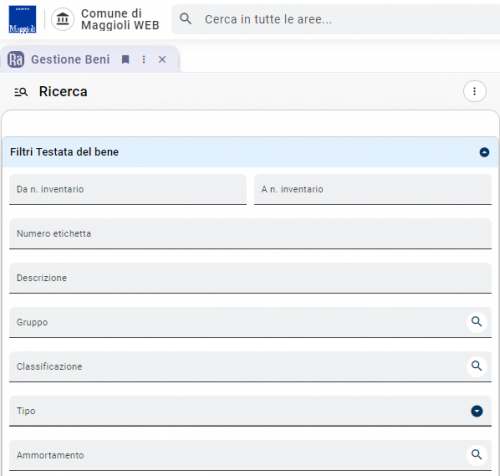The height and width of the screenshot is (476, 500).
Task: Collapse the Filtri Testata del bene section
Action: click(x=484, y=152)
